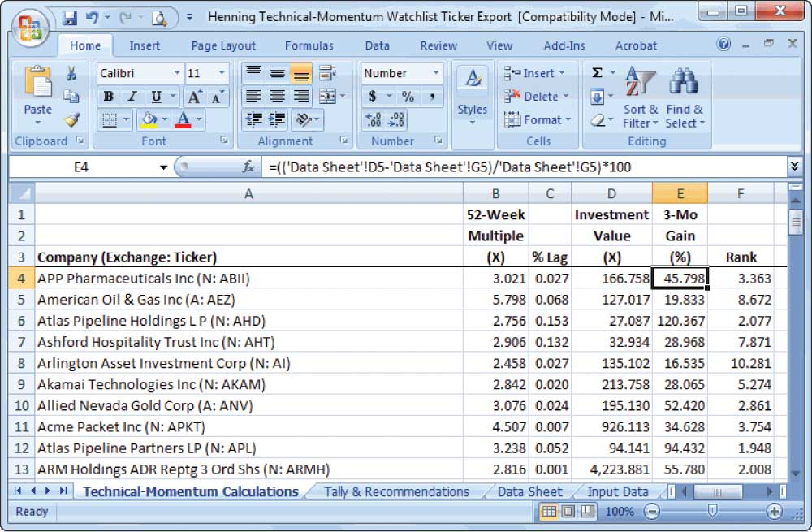
Task: Apply Percent Style formatting
Action: coord(408,97)
